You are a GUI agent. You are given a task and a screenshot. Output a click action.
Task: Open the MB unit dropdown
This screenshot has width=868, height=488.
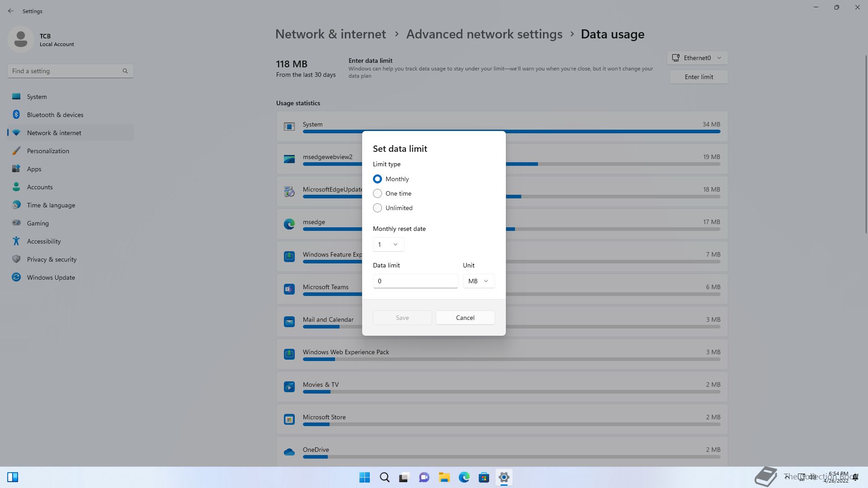coord(478,281)
